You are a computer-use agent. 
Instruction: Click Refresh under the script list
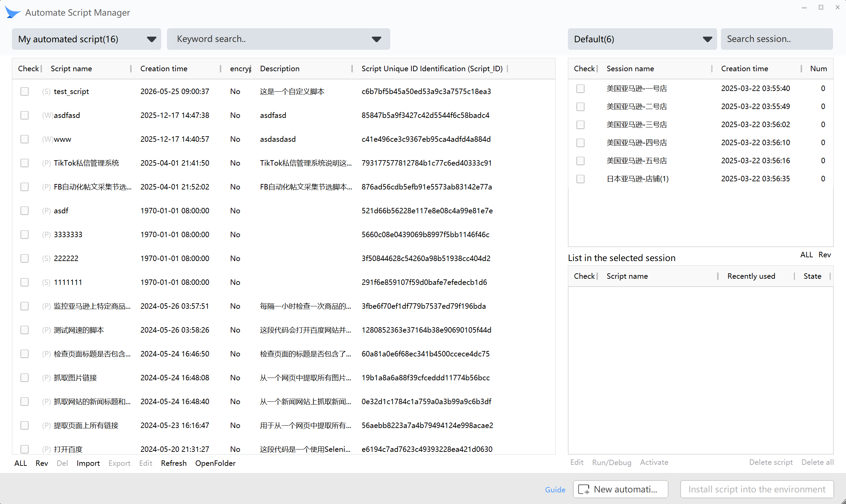174,463
